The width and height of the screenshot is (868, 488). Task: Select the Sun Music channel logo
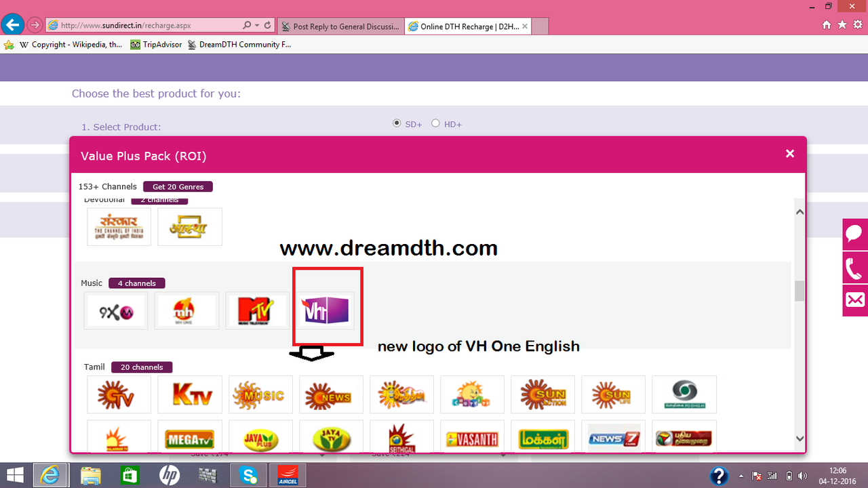point(260,394)
